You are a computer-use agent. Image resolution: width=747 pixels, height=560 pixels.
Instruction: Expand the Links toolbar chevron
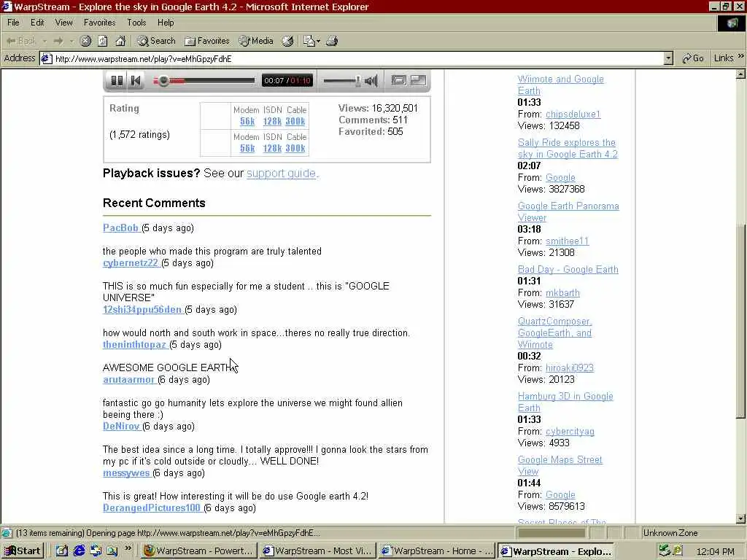(x=741, y=56)
